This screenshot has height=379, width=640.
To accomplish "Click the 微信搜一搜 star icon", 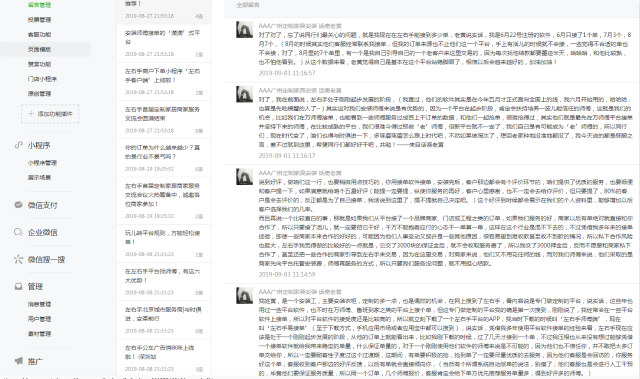I will point(18,259).
